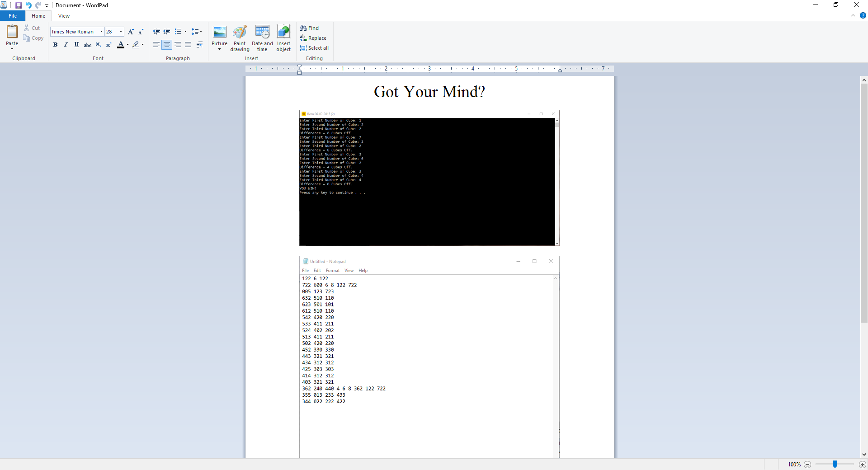Increase paragraph indent

(x=167, y=32)
